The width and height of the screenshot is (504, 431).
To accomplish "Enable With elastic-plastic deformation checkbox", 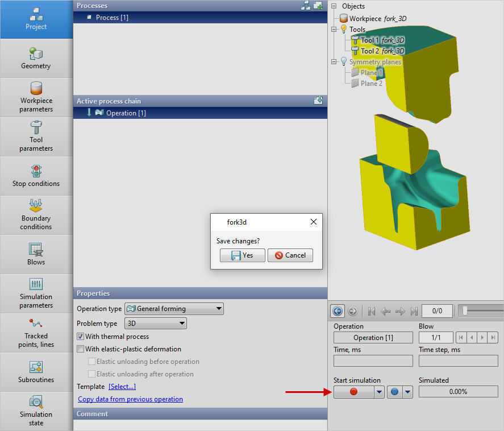I will (x=81, y=349).
